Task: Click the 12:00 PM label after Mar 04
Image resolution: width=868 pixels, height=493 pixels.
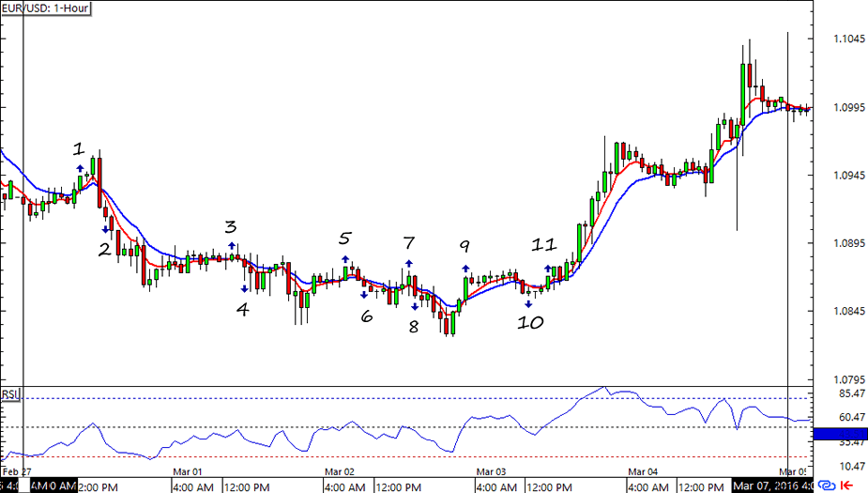Action: [x=701, y=487]
